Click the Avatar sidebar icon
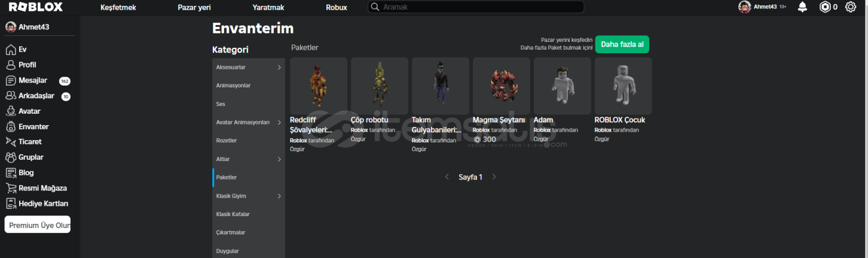 point(11,111)
